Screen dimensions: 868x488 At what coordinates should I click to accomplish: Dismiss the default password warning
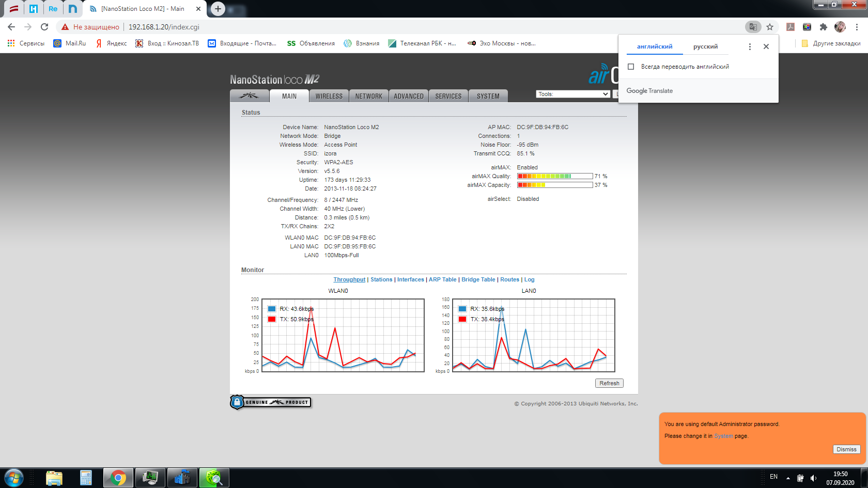[x=846, y=449]
